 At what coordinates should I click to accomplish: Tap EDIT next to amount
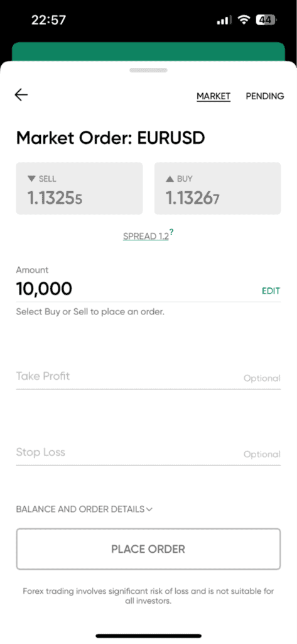[271, 291]
